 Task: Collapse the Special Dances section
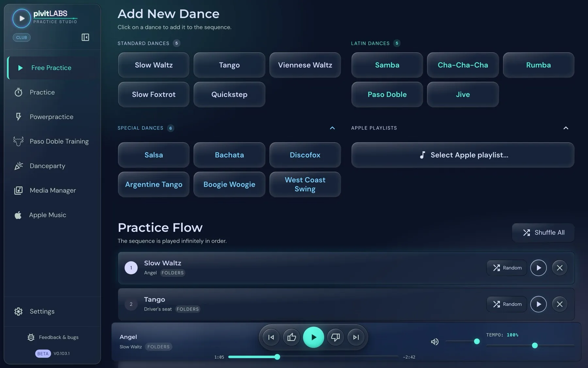[x=332, y=128]
